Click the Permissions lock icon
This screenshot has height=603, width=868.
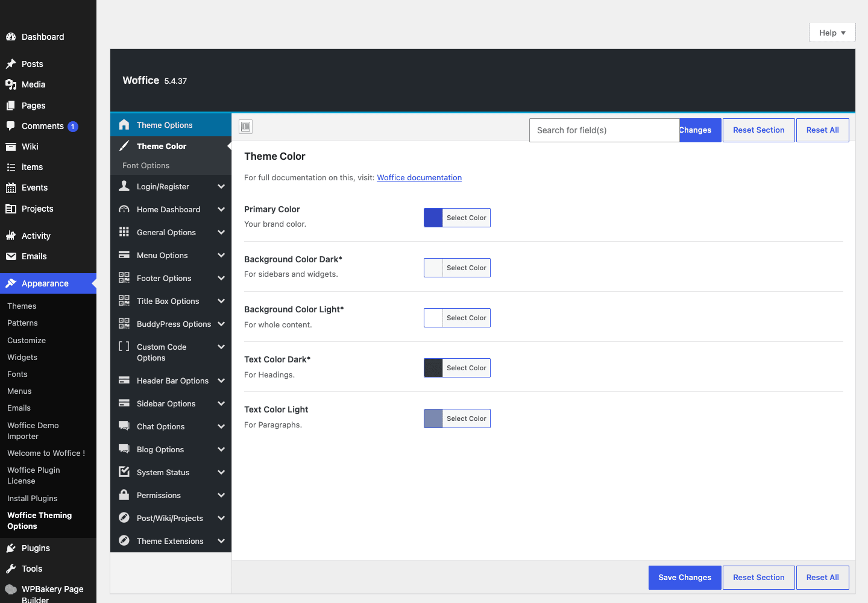tap(124, 494)
